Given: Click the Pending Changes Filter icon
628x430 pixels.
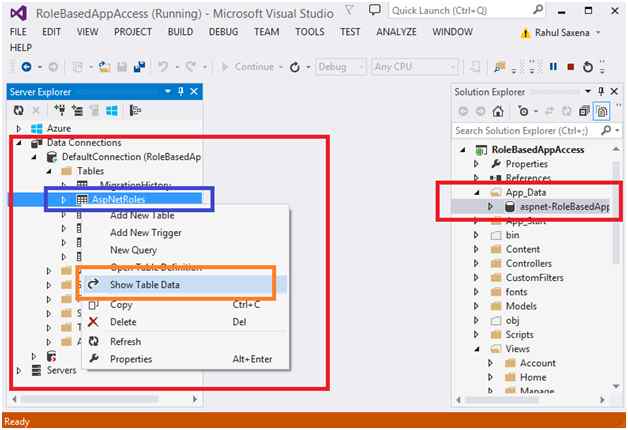Looking at the screenshot, I should [x=523, y=111].
